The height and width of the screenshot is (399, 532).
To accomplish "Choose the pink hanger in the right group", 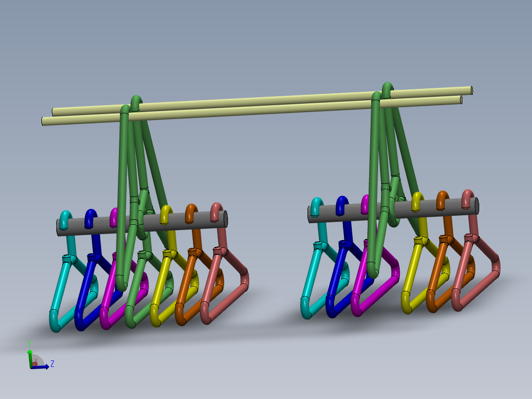I will pyautogui.click(x=463, y=272).
